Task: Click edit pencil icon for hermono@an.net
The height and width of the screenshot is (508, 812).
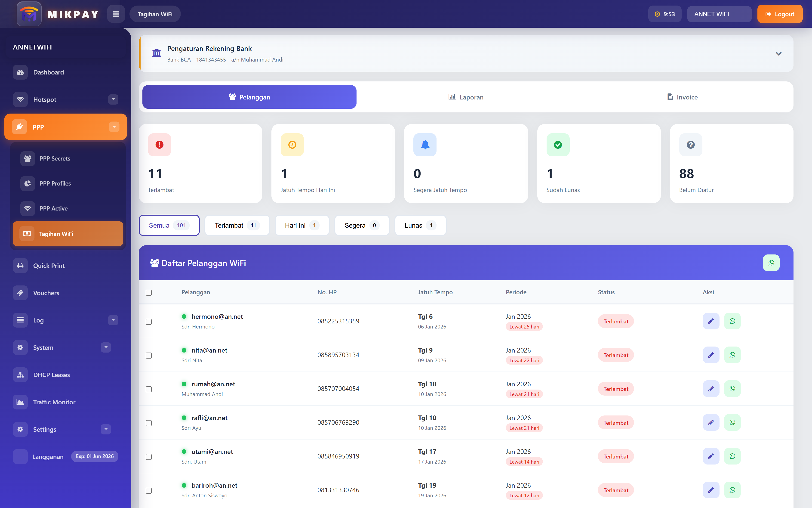Action: click(710, 321)
